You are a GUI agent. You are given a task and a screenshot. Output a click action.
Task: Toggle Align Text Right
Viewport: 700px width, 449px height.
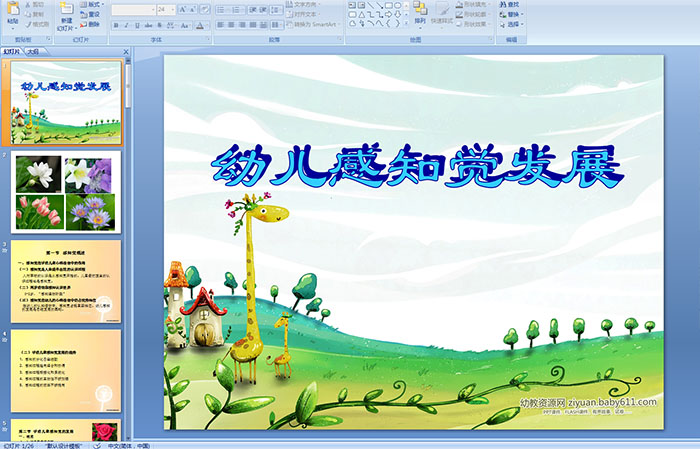[x=242, y=25]
